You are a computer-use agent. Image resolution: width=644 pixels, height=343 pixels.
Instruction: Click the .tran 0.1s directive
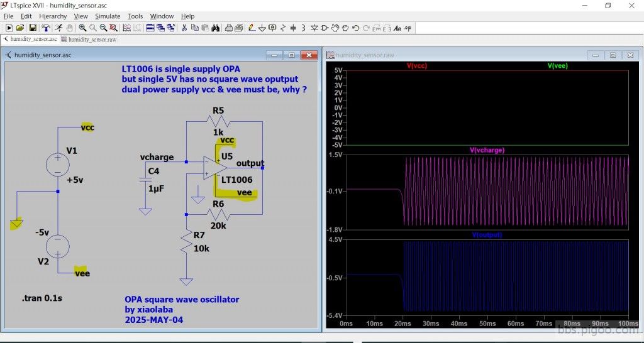tap(42, 298)
